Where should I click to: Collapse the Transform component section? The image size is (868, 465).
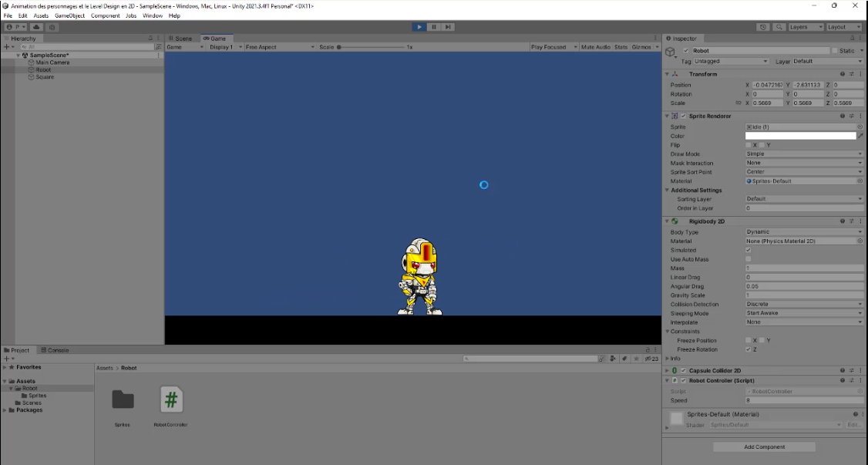(x=668, y=74)
